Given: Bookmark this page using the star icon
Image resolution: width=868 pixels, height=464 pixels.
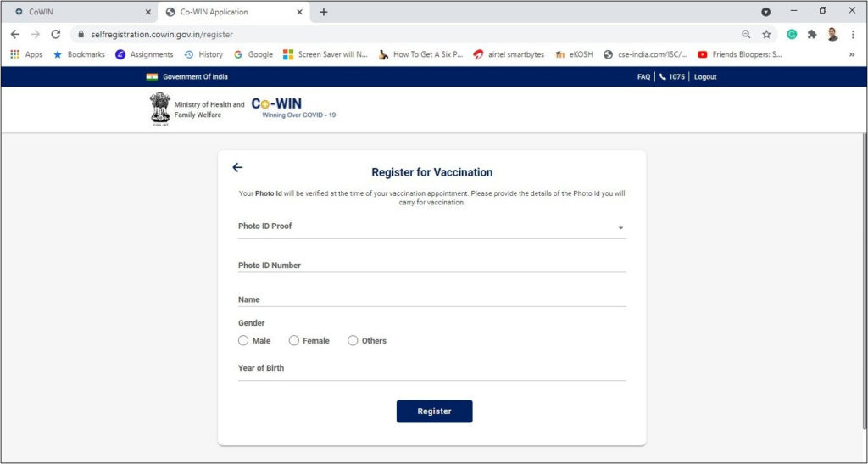Looking at the screenshot, I should pyautogui.click(x=766, y=34).
